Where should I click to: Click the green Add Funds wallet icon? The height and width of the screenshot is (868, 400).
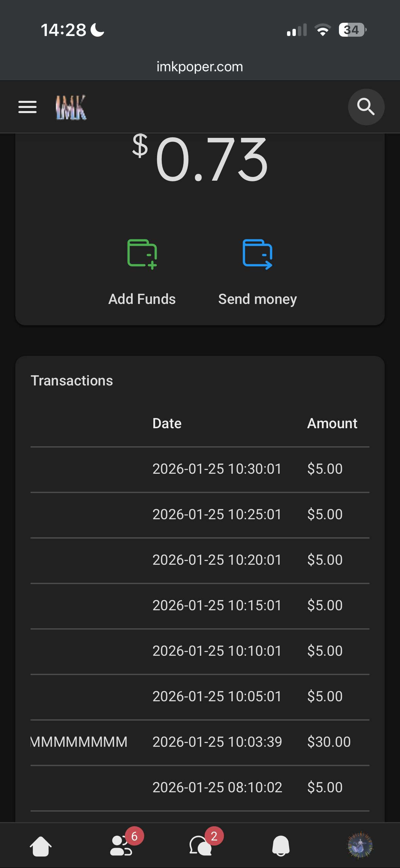[142, 254]
